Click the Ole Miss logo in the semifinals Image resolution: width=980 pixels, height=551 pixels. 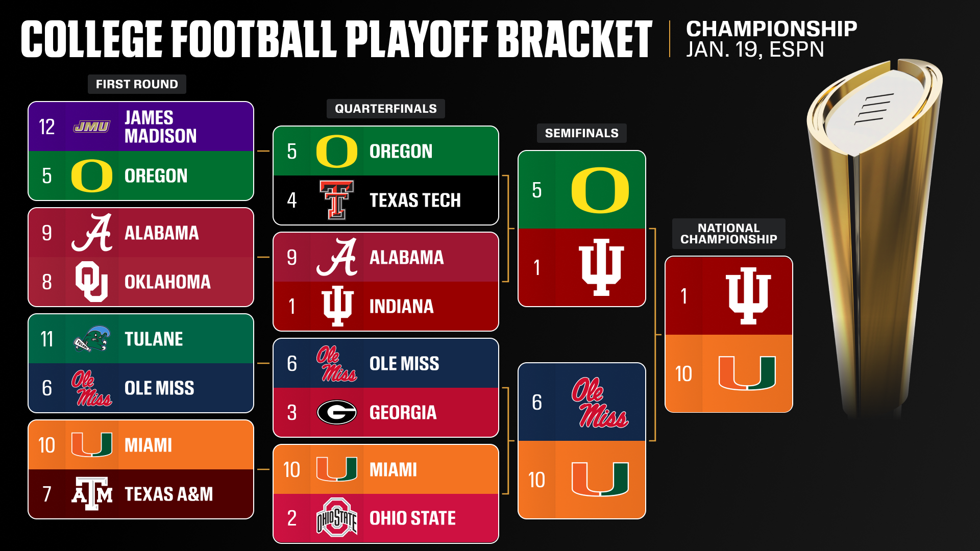(600, 402)
